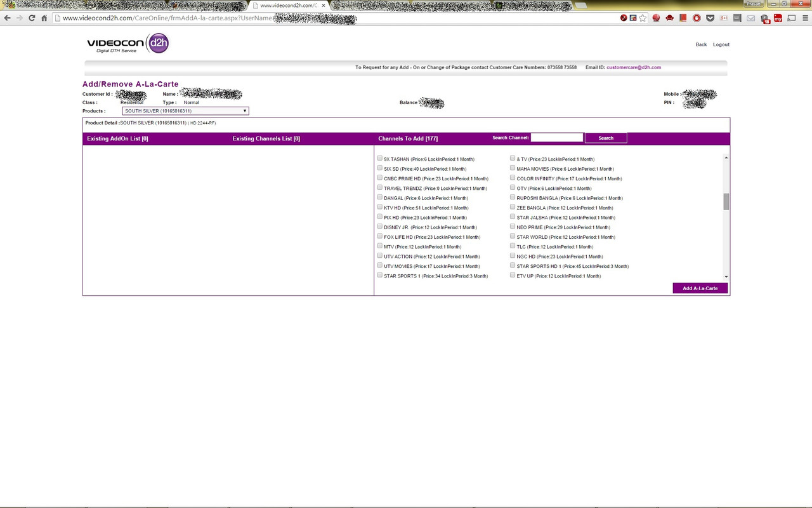Click the browser back arrow
812x508 pixels.
[8, 18]
